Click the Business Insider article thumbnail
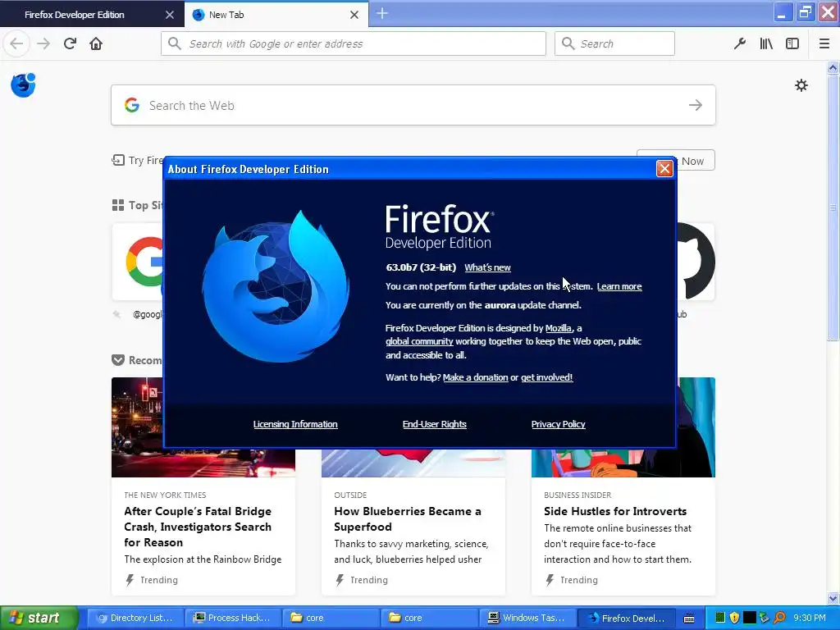This screenshot has width=840, height=630. 623,463
